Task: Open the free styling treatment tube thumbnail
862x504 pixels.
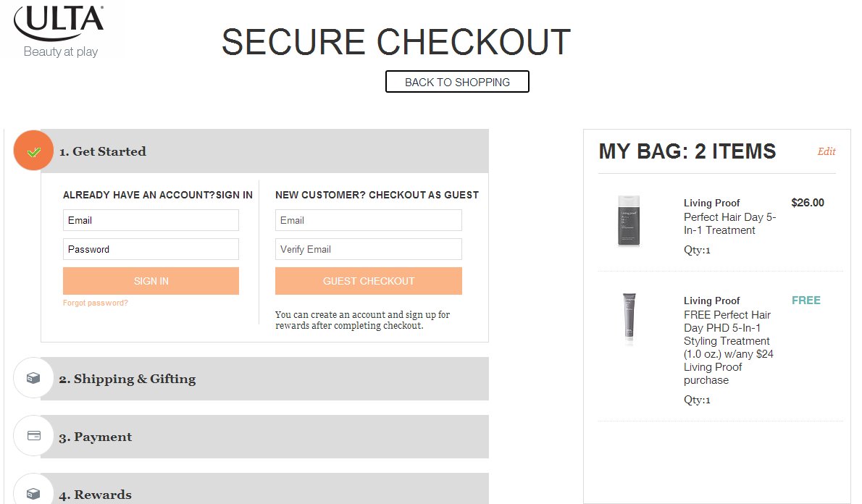Action: (629, 317)
